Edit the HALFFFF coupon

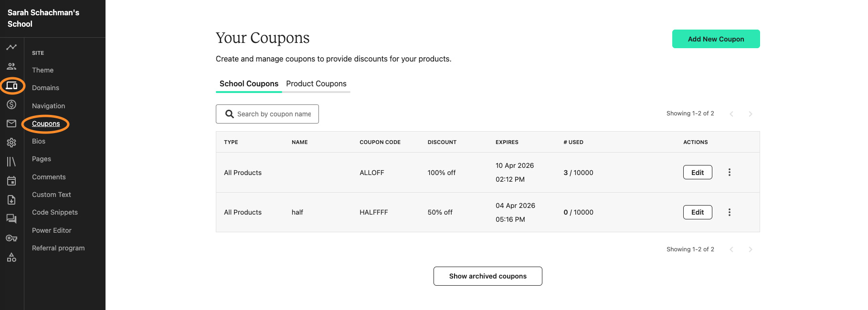[x=698, y=212]
